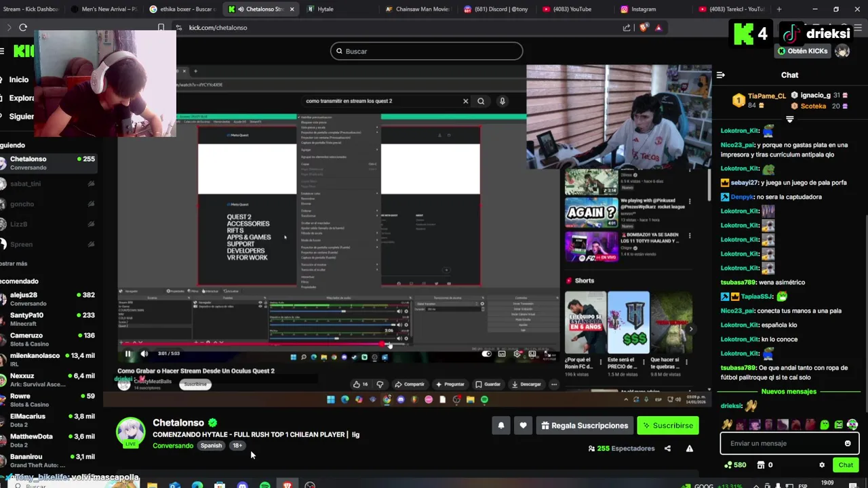Image resolution: width=868 pixels, height=488 pixels.
Task: Switch to the Chainsaw Man Movie tab
Action: click(x=416, y=9)
